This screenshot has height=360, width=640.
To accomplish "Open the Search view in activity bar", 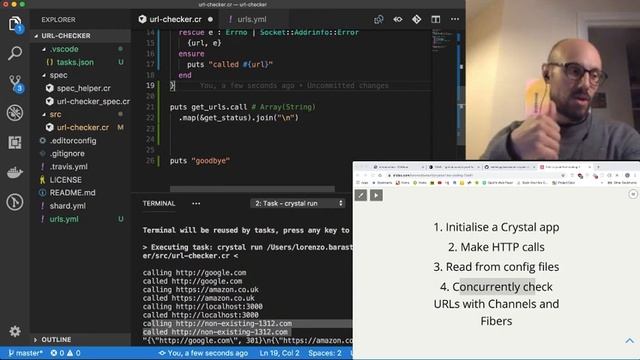I will (x=15, y=53).
